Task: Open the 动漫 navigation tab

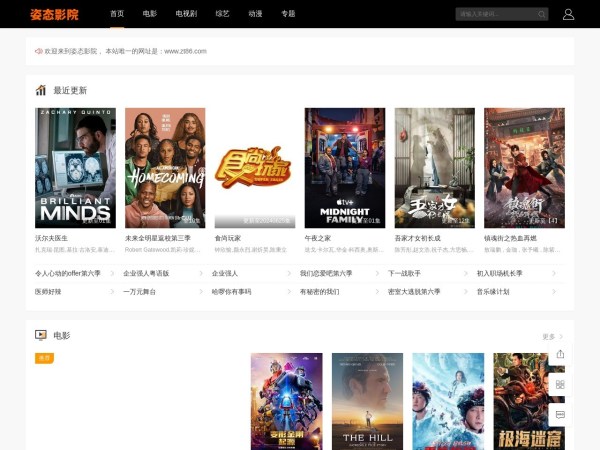Action: point(255,14)
